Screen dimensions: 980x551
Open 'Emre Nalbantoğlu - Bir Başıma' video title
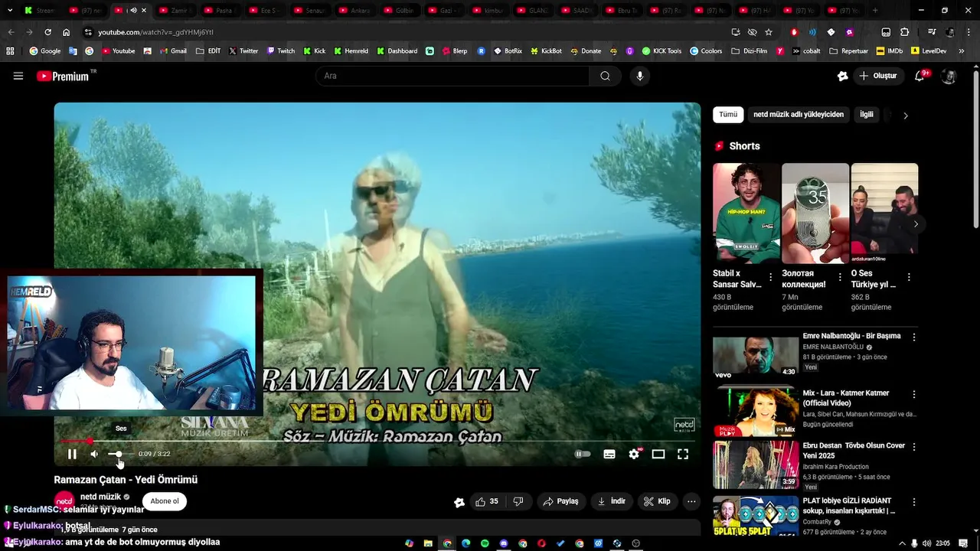coord(851,336)
